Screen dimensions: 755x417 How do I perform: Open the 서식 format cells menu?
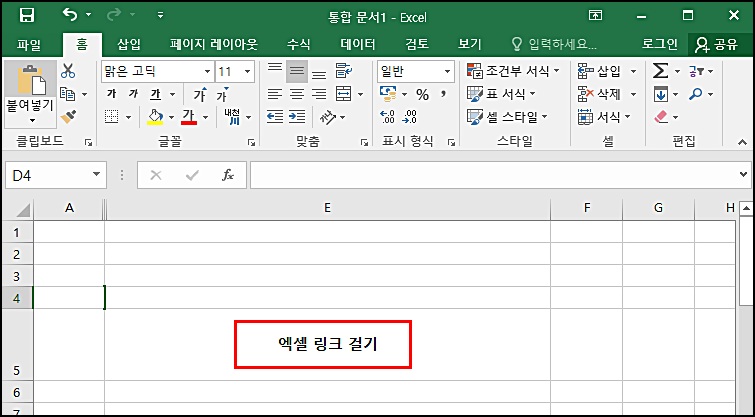(x=604, y=117)
